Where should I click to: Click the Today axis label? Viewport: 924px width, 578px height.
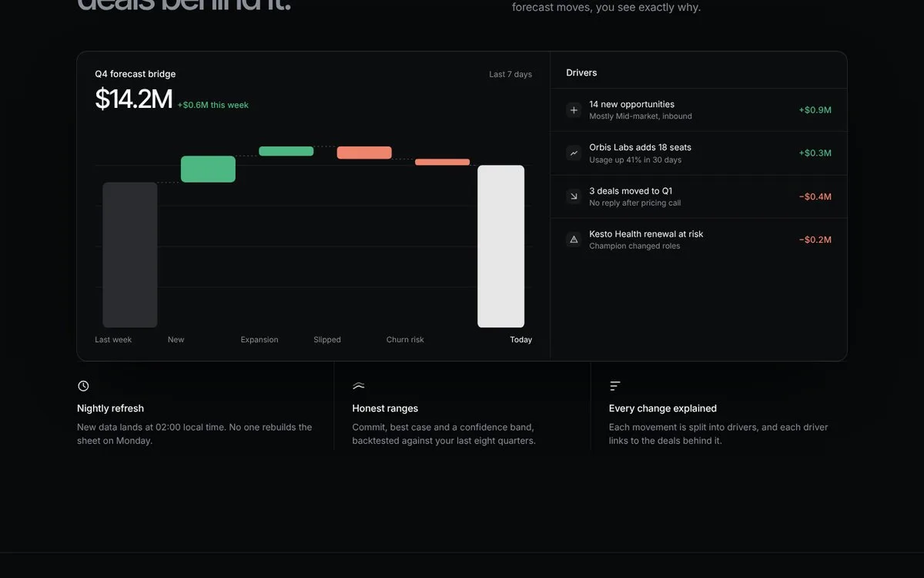point(521,340)
